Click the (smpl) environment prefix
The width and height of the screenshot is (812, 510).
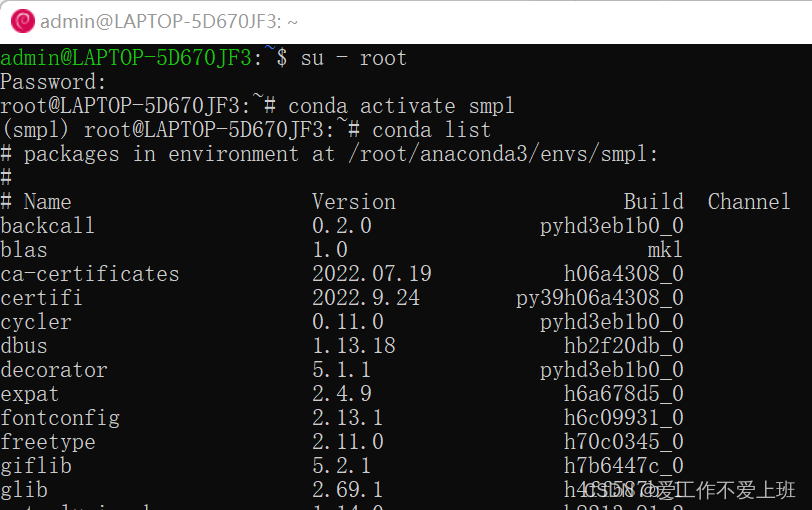[x=35, y=130]
